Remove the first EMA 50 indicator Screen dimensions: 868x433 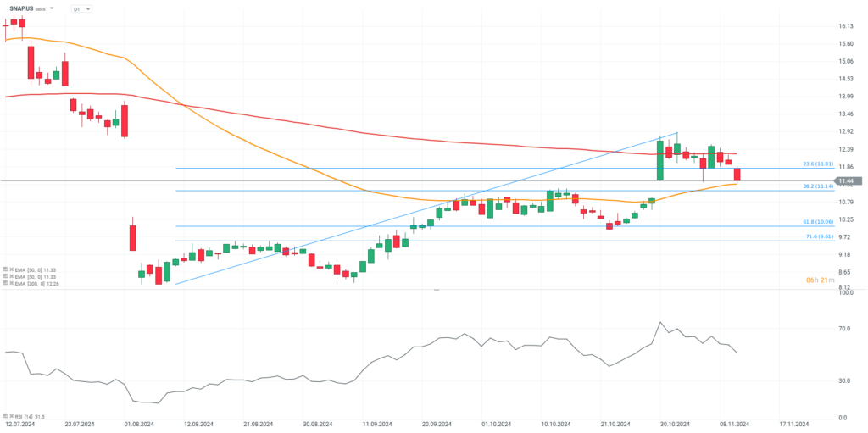[x=12, y=269]
